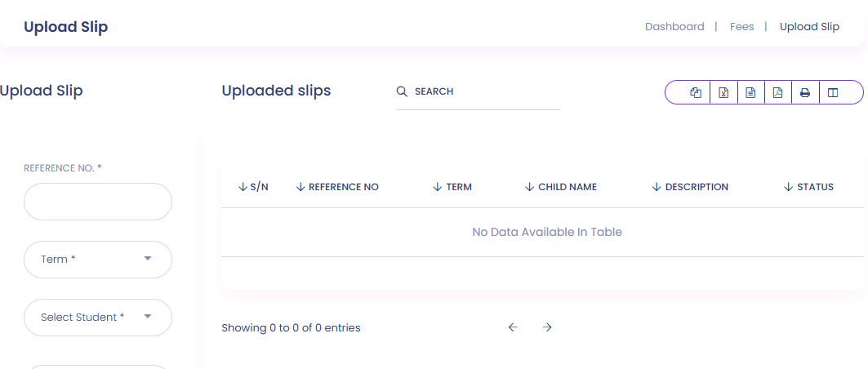This screenshot has width=868, height=369.
Task: Export uploaded slips as PDF
Action: point(778,93)
